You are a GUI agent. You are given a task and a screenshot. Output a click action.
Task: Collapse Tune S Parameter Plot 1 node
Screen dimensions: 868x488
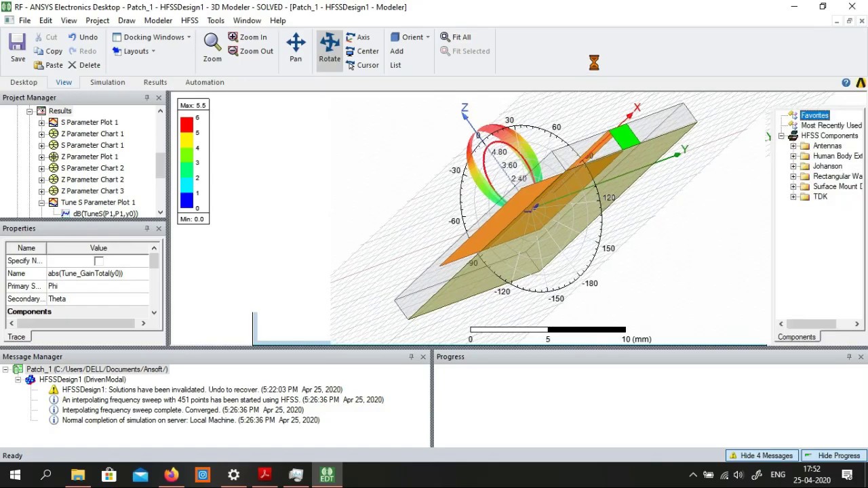pos(41,203)
